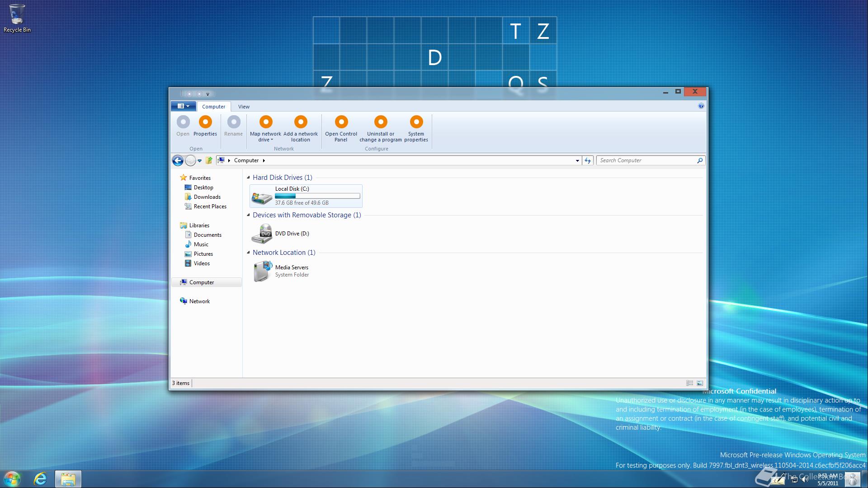This screenshot has height=488, width=868.
Task: Click the Computer breadcrumb in address bar
Action: (x=246, y=160)
